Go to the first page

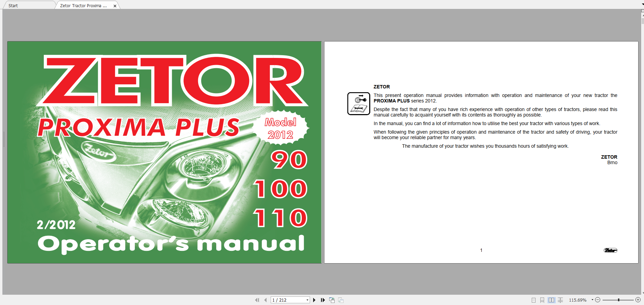click(257, 300)
